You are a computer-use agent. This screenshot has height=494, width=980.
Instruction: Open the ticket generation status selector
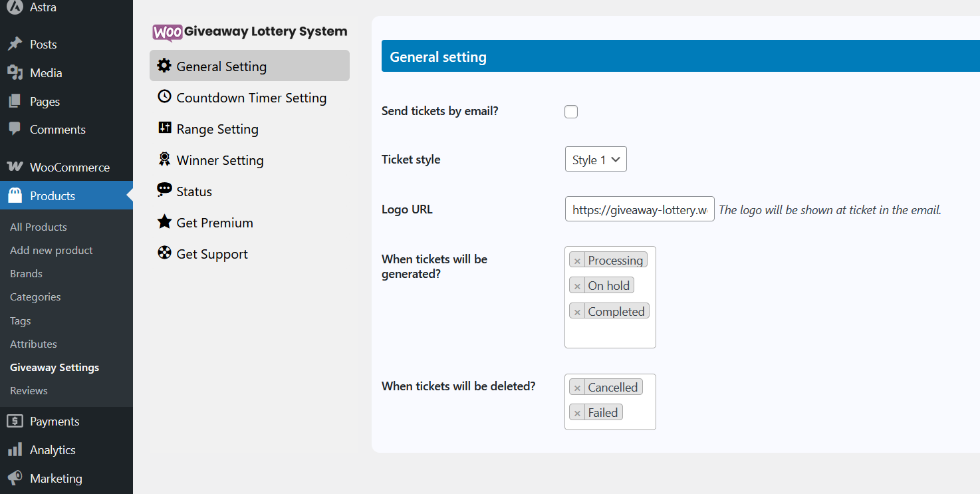point(610,334)
